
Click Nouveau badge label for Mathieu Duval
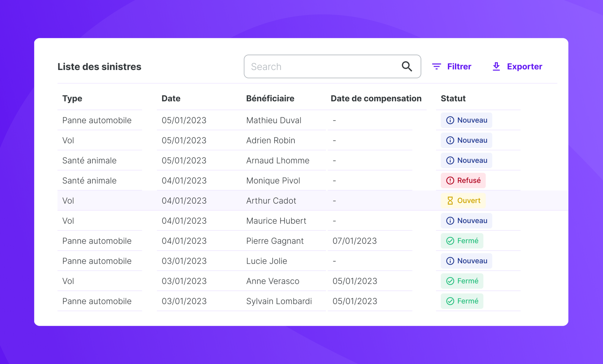(472, 120)
